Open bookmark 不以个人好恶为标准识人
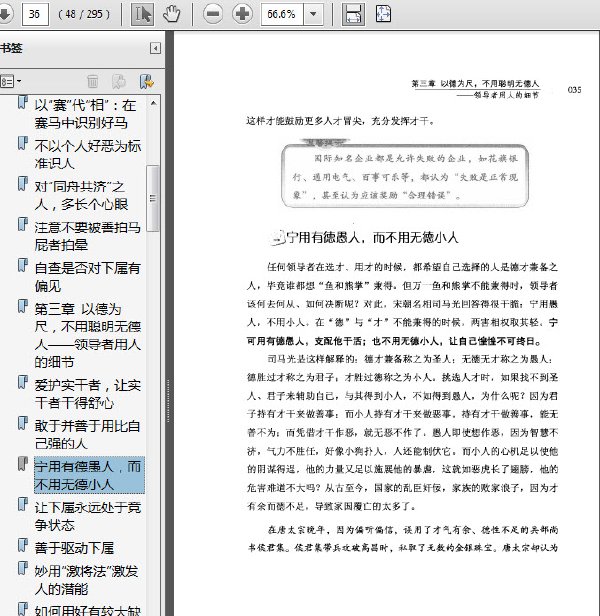The image size is (600, 616). point(88,154)
